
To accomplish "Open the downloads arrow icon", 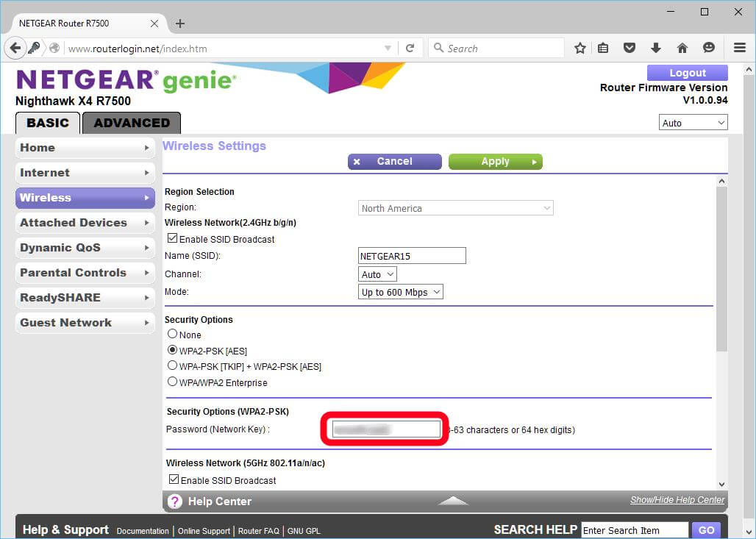I will (x=655, y=49).
